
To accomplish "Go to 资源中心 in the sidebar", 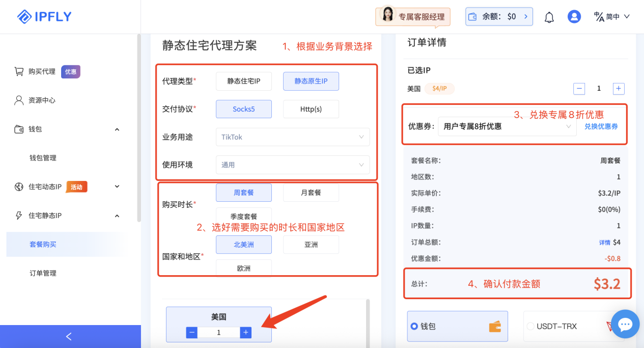I will (x=42, y=100).
